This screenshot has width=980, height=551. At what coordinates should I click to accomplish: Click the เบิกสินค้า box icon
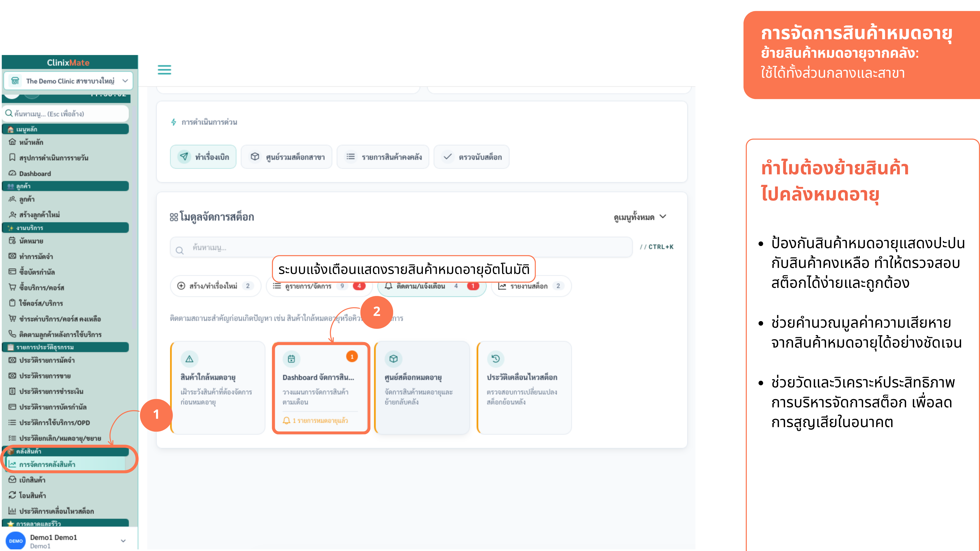click(12, 480)
